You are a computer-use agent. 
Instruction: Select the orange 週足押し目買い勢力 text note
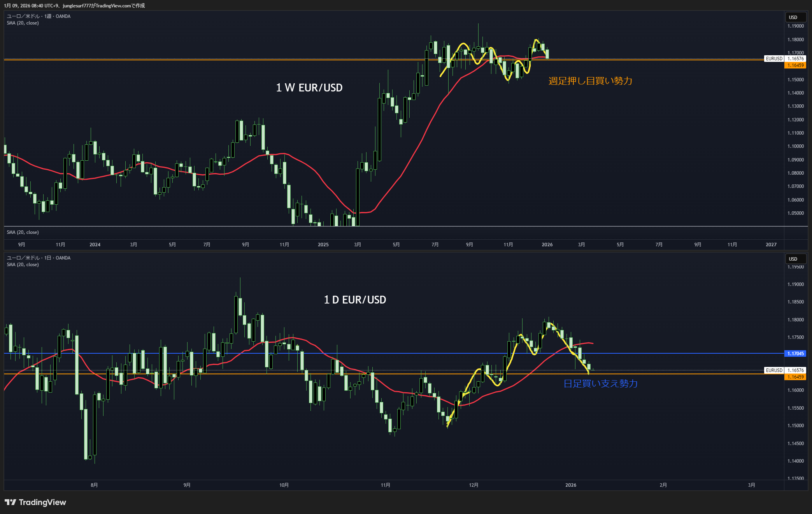coord(590,81)
